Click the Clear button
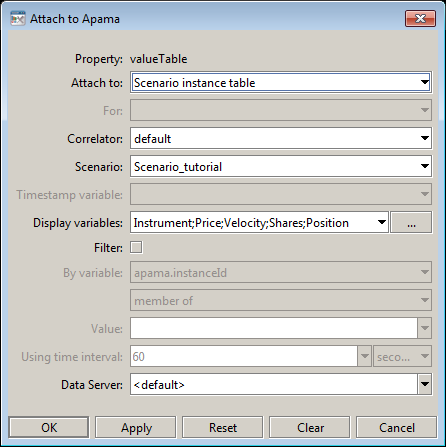Viewport: 446px width, 447px height. [x=310, y=427]
